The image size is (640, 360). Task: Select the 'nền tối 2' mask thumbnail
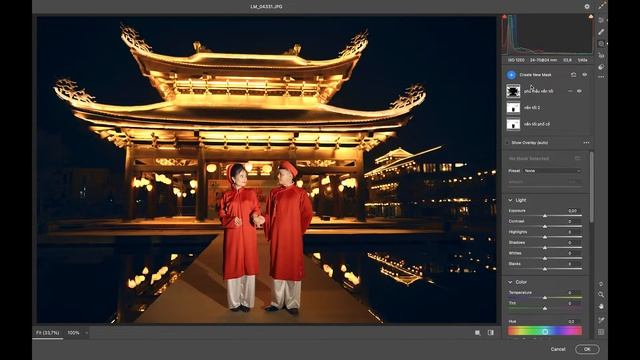coord(513,108)
